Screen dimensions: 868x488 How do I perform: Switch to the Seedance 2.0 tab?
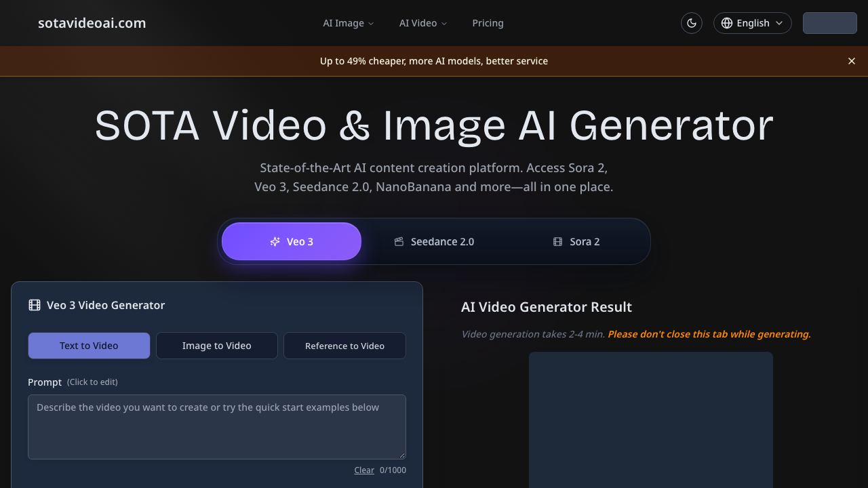click(x=434, y=241)
